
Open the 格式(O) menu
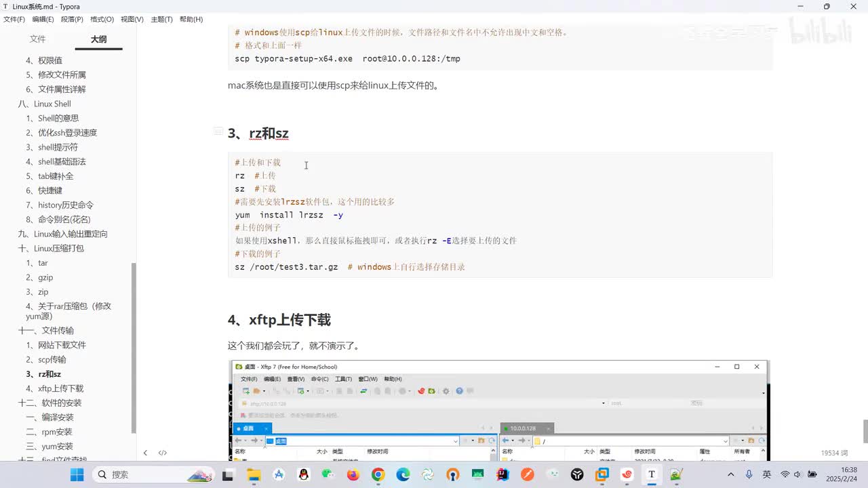102,19
